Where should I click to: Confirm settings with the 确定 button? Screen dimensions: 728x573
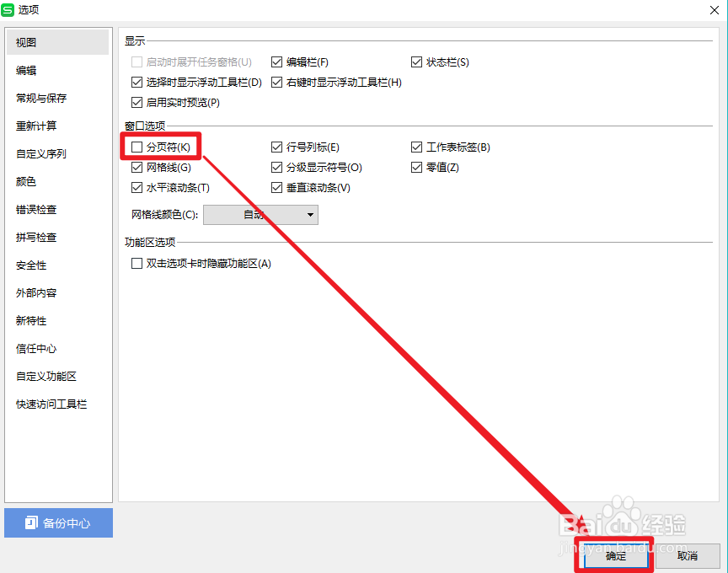pyautogui.click(x=614, y=556)
